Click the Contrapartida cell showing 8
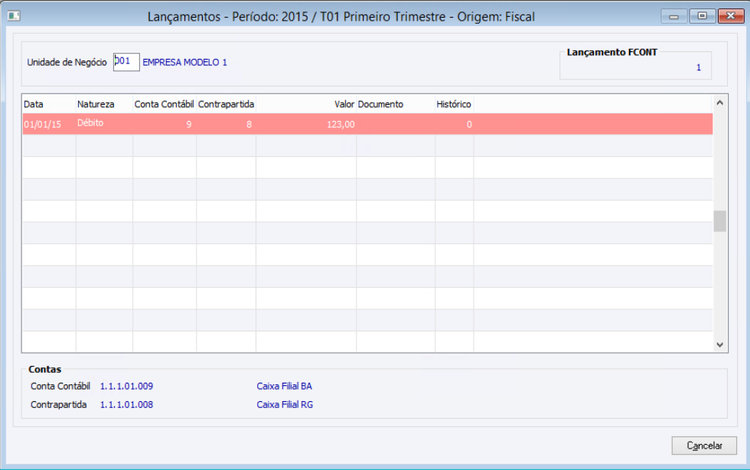Screen dimensions: 750x470 click(226, 124)
